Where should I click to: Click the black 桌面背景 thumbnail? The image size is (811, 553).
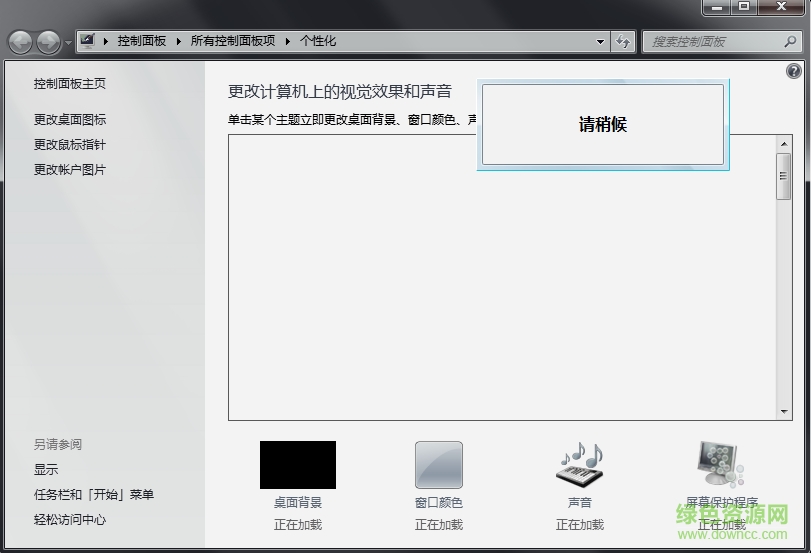tap(298, 465)
